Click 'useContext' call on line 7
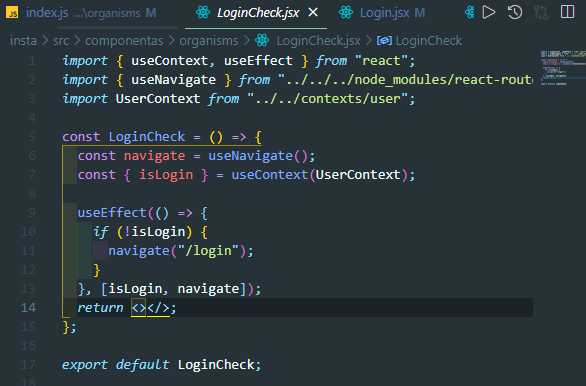Screen dimensions: 586x386 click(269, 175)
